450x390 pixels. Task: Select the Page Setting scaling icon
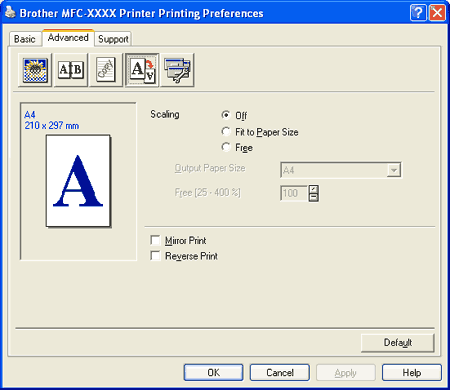tap(142, 70)
